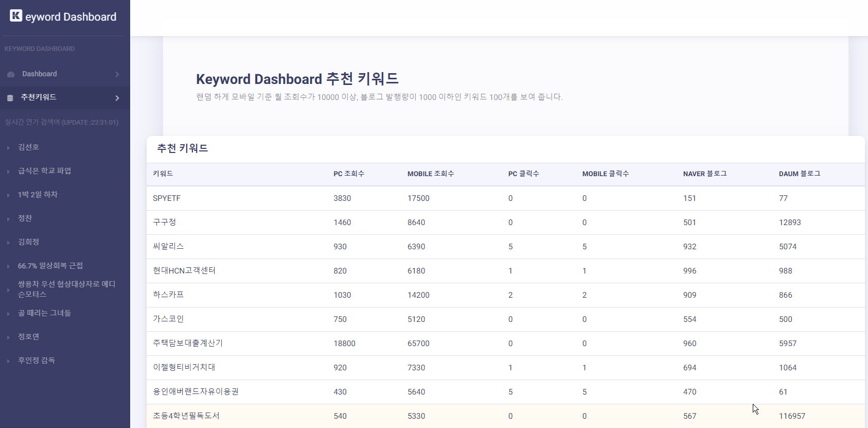Select keyword SPYETF in table
Screen dimensions: 868x428
tap(167, 198)
